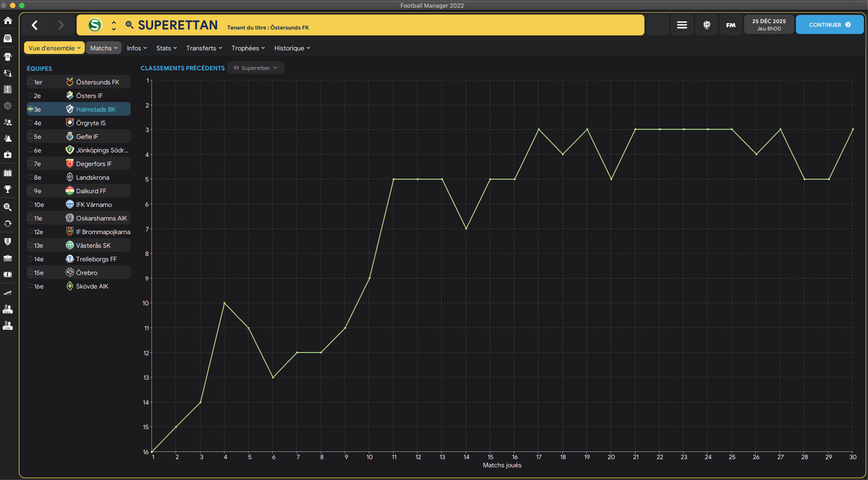Open the world globe icon

pyautogui.click(x=707, y=25)
